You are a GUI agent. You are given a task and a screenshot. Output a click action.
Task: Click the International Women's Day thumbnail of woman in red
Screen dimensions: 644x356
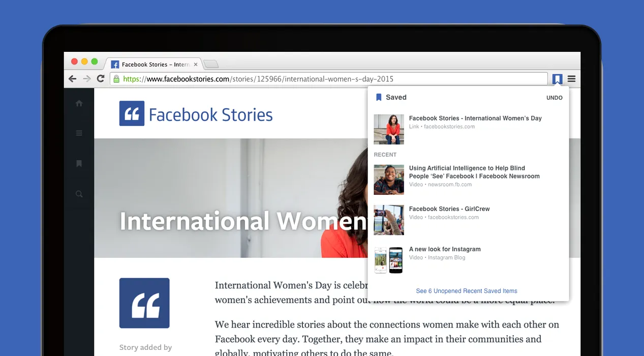(x=389, y=129)
